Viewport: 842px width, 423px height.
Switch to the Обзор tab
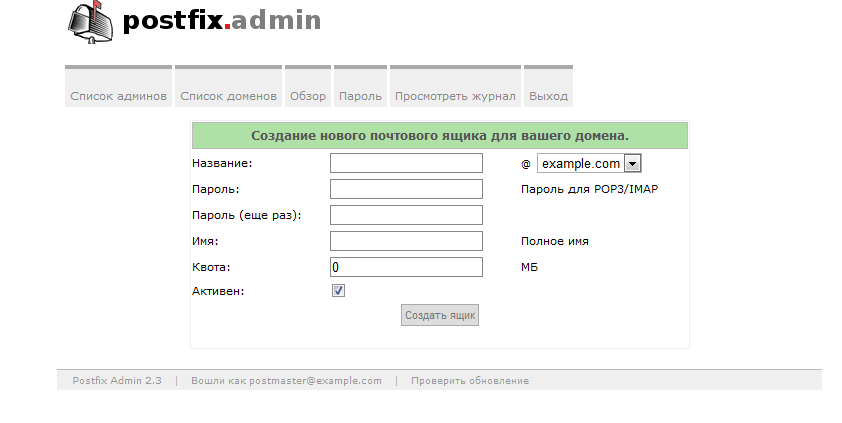pos(308,86)
